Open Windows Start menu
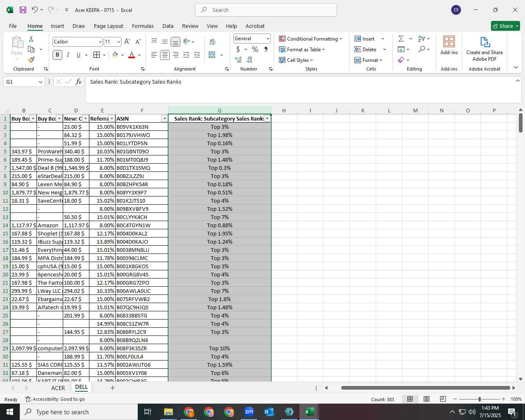Screen dimensions: 525x420 pyautogui.click(x=10, y=412)
